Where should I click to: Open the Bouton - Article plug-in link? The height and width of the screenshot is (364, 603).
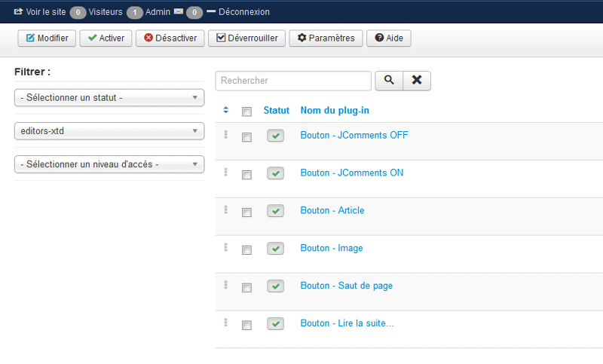click(332, 210)
